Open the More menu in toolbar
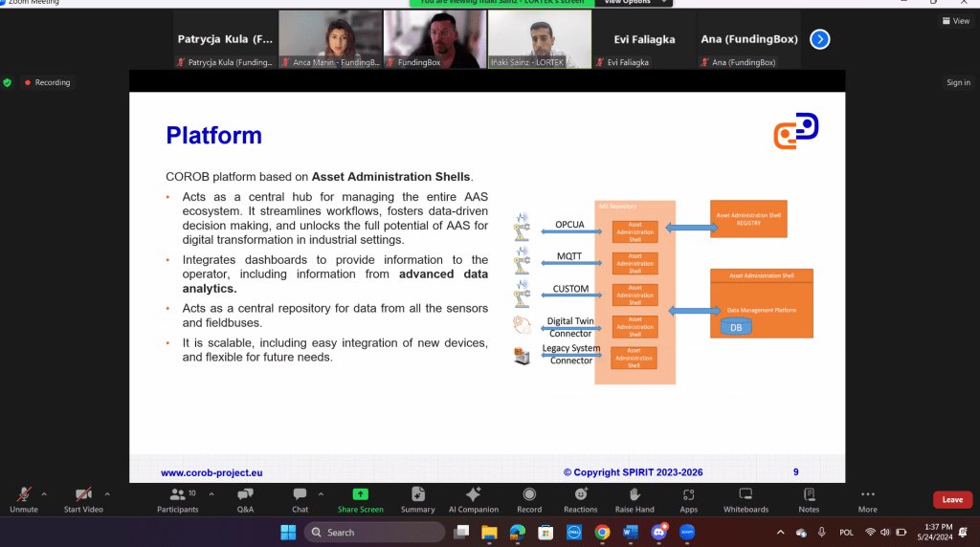This screenshot has height=547, width=980. (x=867, y=495)
